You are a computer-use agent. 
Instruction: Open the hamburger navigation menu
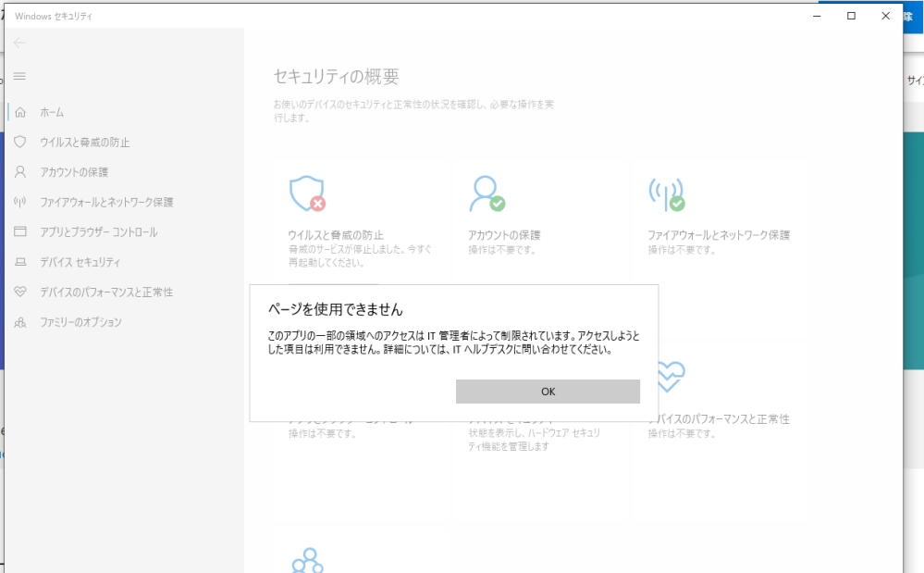(19, 76)
